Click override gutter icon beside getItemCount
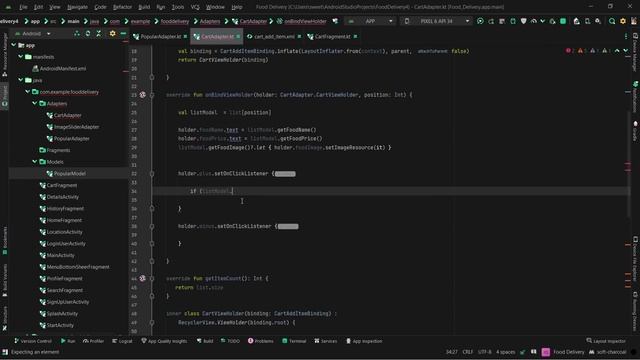This screenshot has height=360, width=640. 142,278
